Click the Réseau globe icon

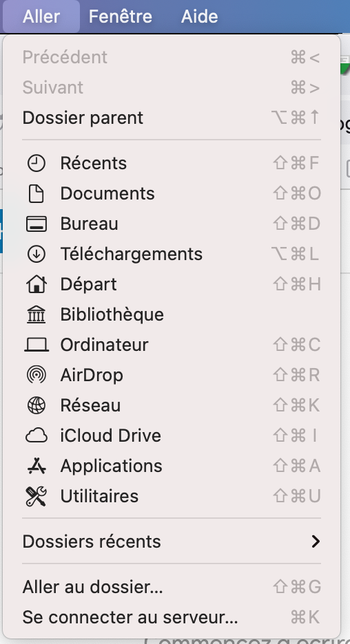pos(37,406)
